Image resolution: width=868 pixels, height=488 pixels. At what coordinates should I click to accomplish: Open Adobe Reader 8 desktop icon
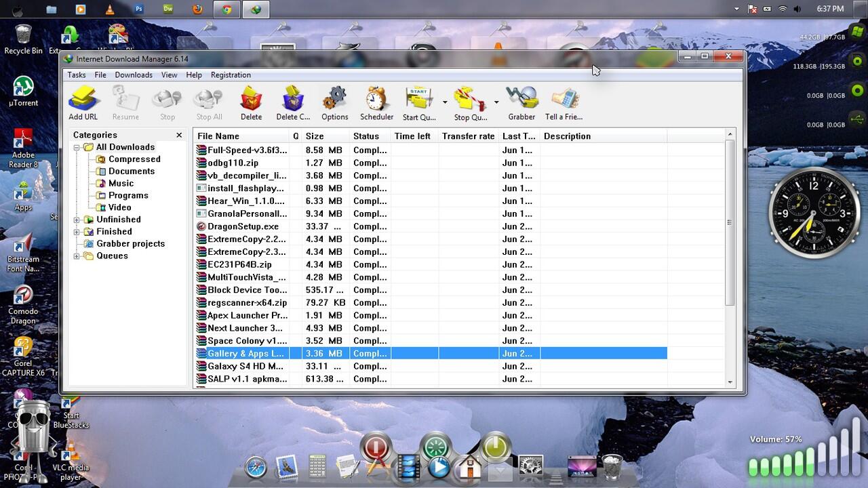pyautogui.click(x=23, y=148)
